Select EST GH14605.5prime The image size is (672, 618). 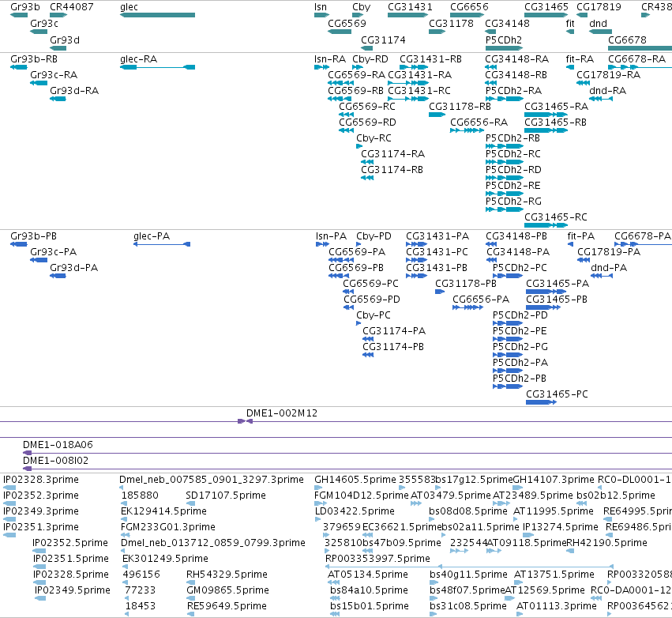[x=355, y=480]
